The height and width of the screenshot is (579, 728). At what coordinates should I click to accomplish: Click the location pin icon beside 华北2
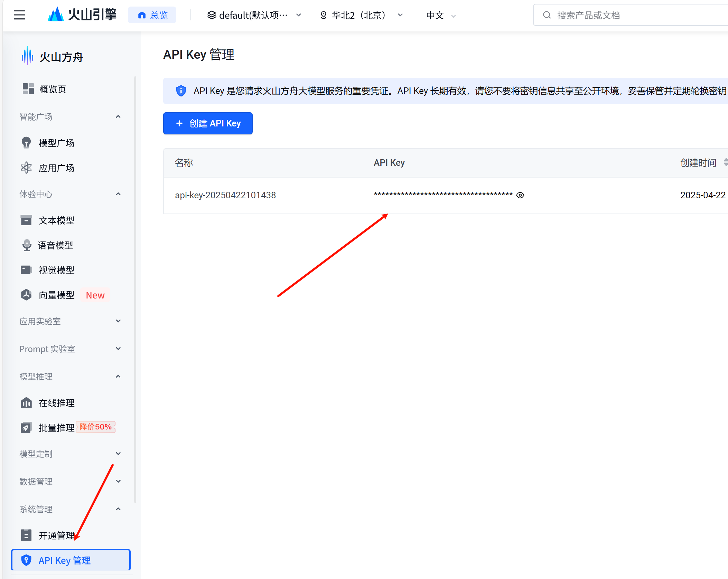click(x=324, y=15)
